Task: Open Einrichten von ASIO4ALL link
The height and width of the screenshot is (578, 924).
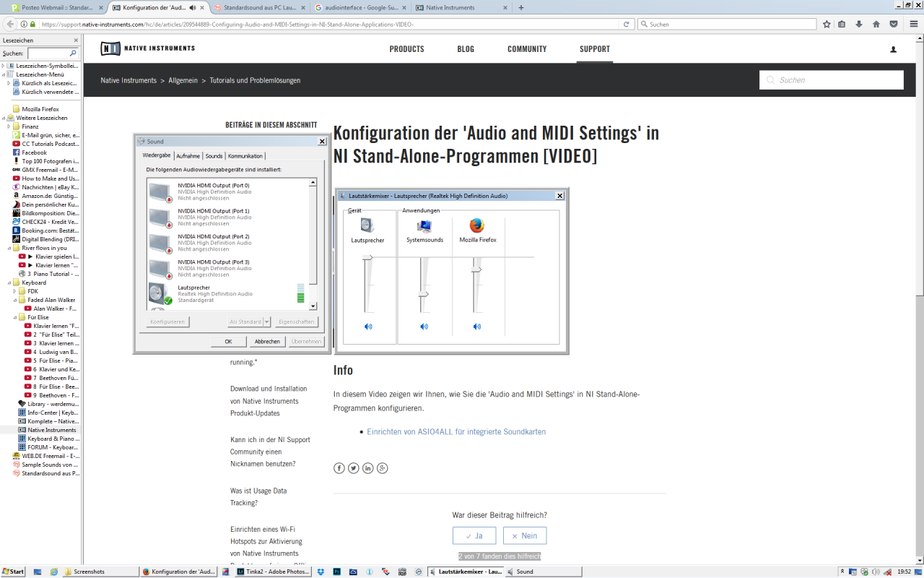Action: click(456, 431)
